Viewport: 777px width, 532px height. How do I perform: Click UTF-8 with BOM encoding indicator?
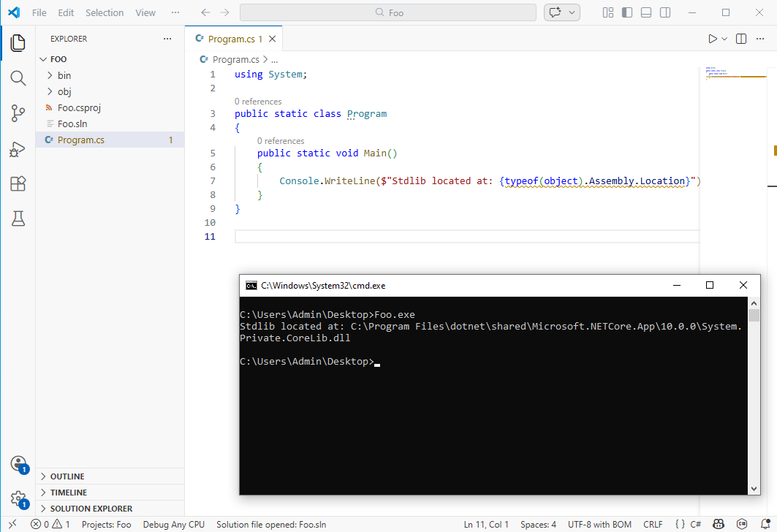click(x=599, y=525)
